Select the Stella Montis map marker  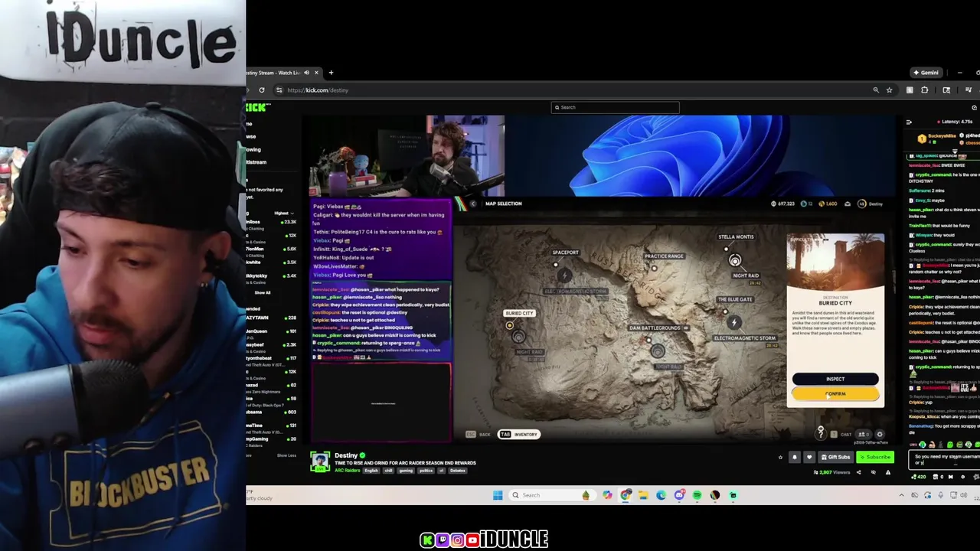pos(727,249)
